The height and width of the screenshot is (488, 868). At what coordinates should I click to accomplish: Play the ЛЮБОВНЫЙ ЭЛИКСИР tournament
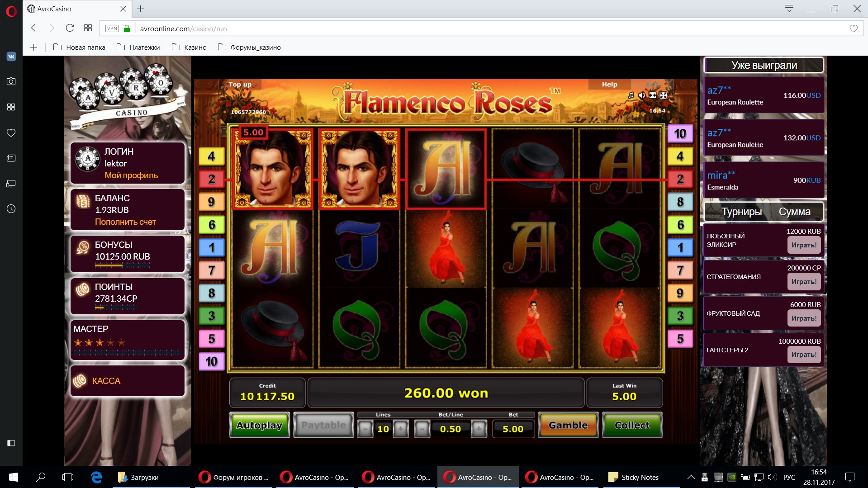click(804, 245)
